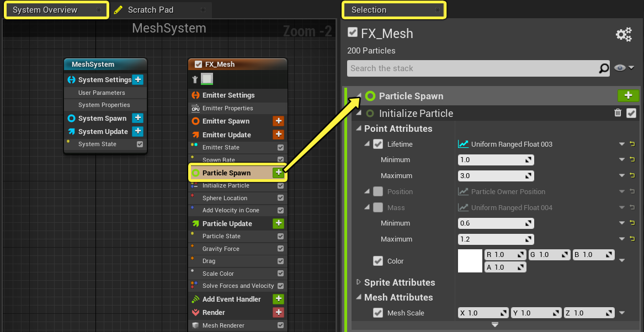Click green plus in Particle Spawn selection header
This screenshot has width=644, height=332.
(629, 95)
